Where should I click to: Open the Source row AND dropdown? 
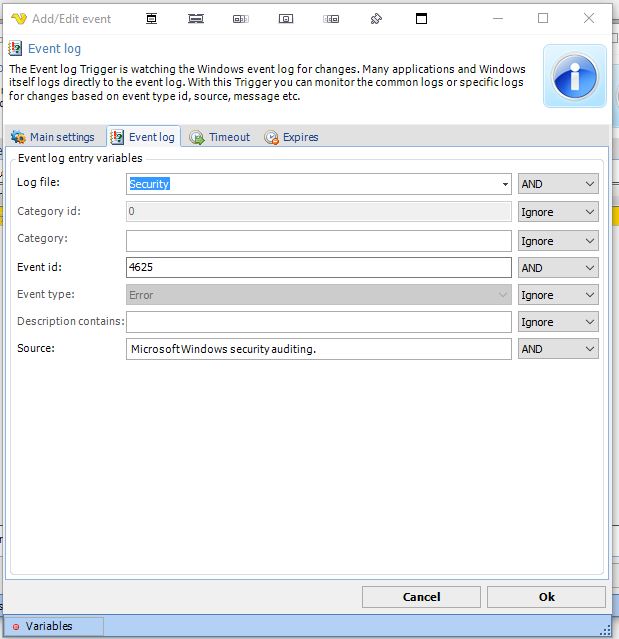558,349
